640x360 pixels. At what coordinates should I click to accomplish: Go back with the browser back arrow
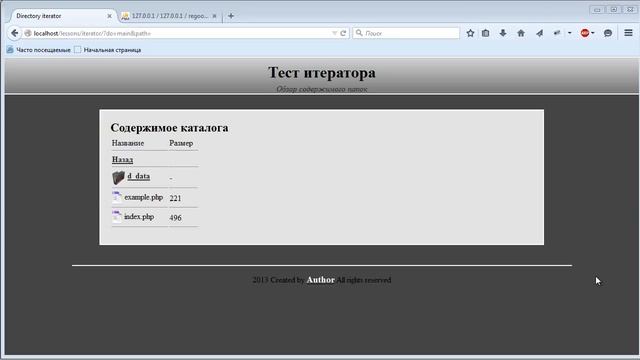tap(14, 33)
